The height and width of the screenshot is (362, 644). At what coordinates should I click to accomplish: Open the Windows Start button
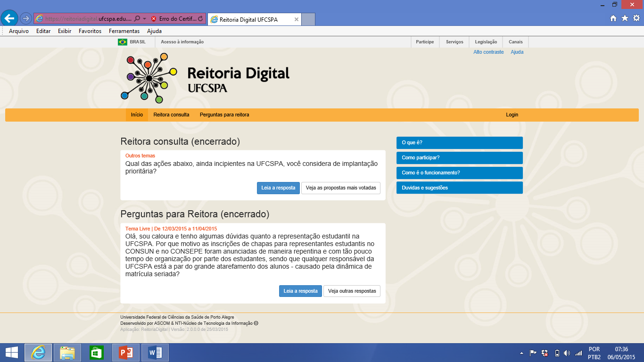click(11, 353)
